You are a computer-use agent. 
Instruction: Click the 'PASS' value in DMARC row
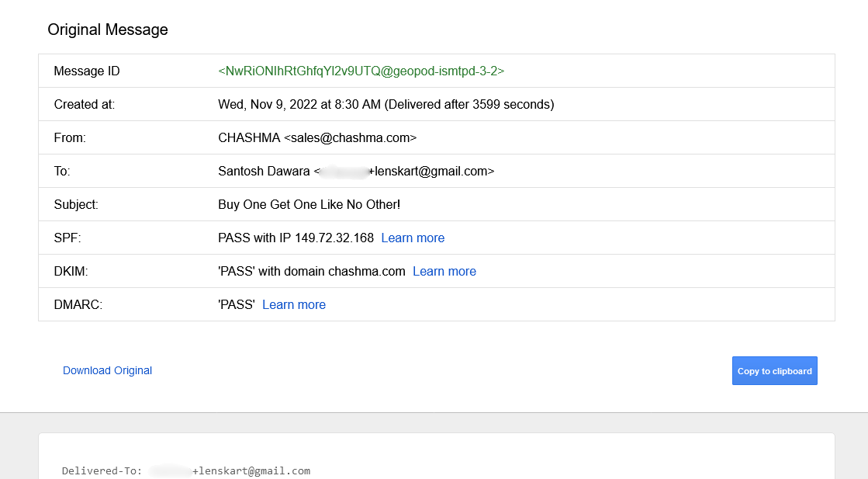[x=237, y=304]
